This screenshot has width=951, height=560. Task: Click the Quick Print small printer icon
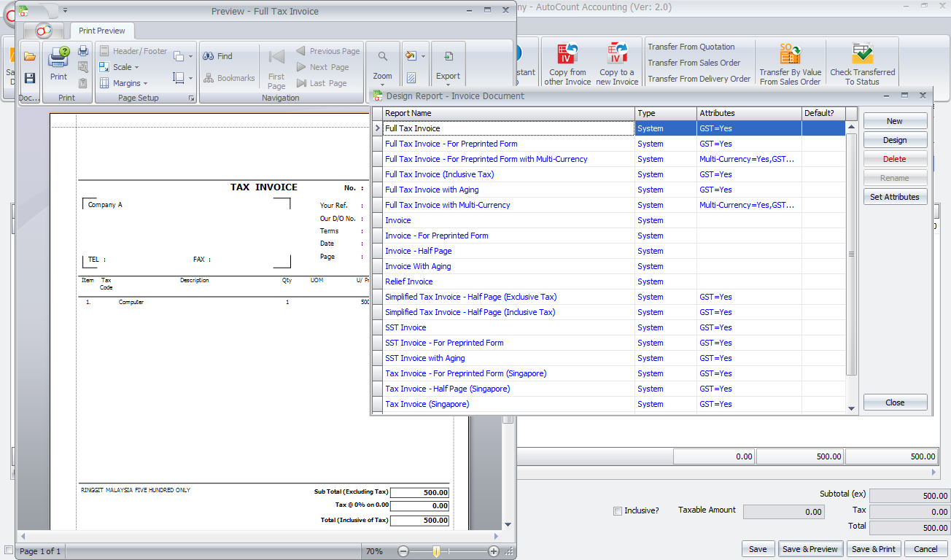(83, 51)
